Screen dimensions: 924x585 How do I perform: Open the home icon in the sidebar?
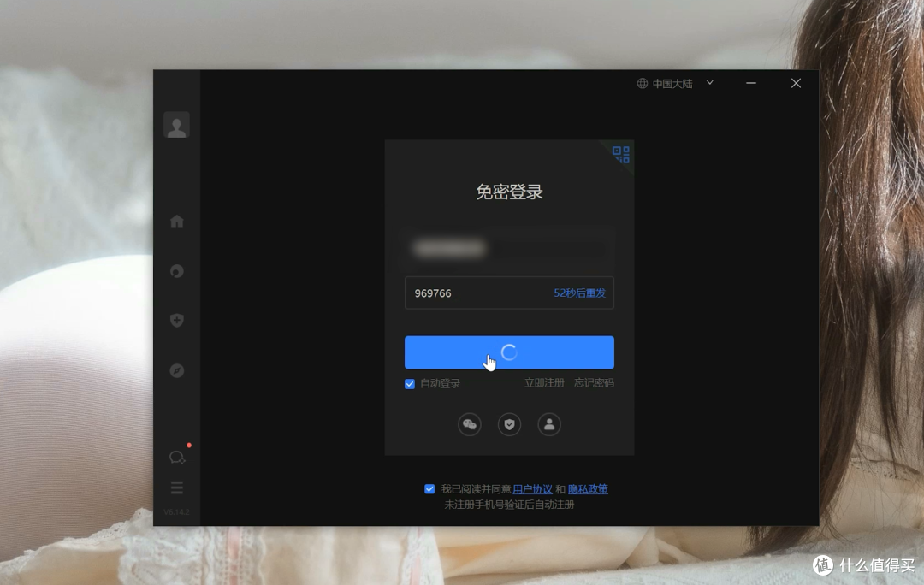coord(177,222)
